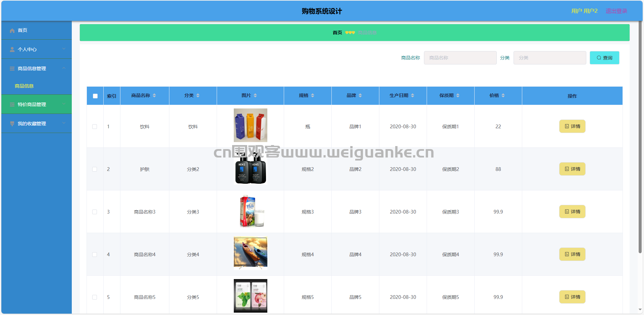The image size is (644, 315).
Task: Click the icon beside 我的收藏管理
Action: (12, 124)
